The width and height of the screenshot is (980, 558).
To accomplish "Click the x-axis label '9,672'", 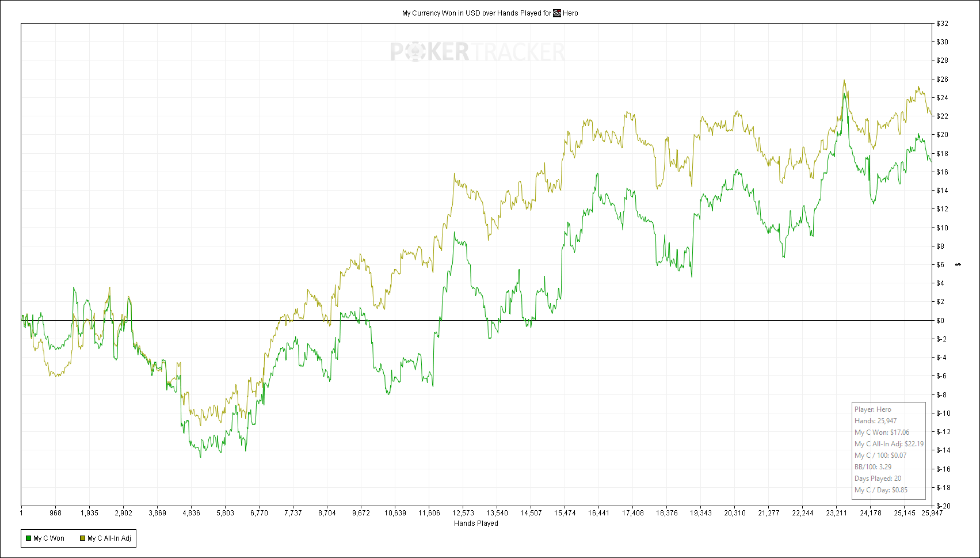I will pyautogui.click(x=361, y=513).
